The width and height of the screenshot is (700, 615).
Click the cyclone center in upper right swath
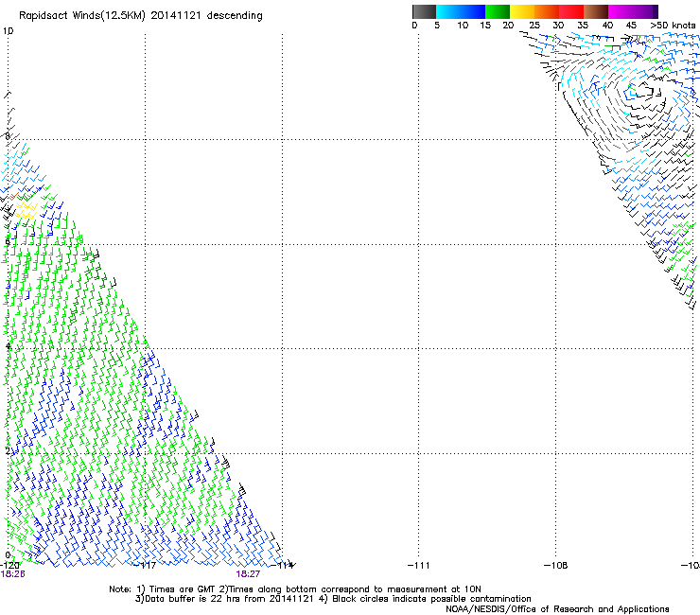pos(643,92)
